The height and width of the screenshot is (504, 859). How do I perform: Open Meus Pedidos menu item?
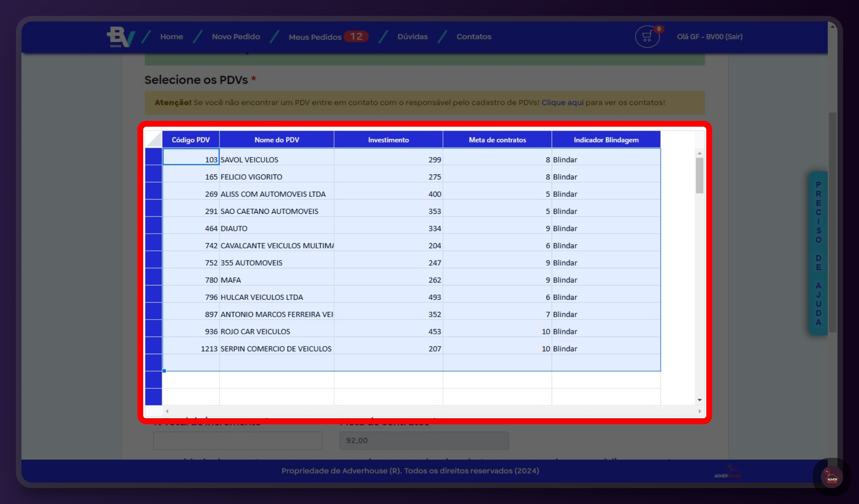(315, 37)
